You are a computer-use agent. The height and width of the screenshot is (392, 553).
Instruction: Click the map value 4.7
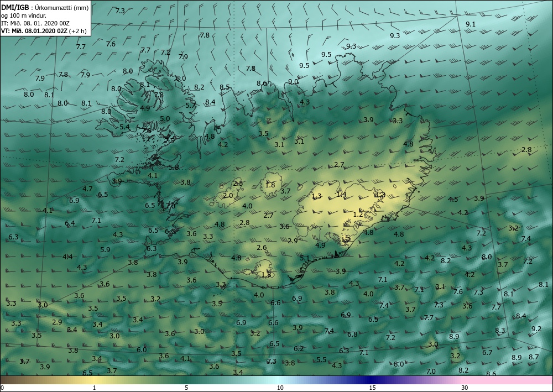click(x=87, y=189)
